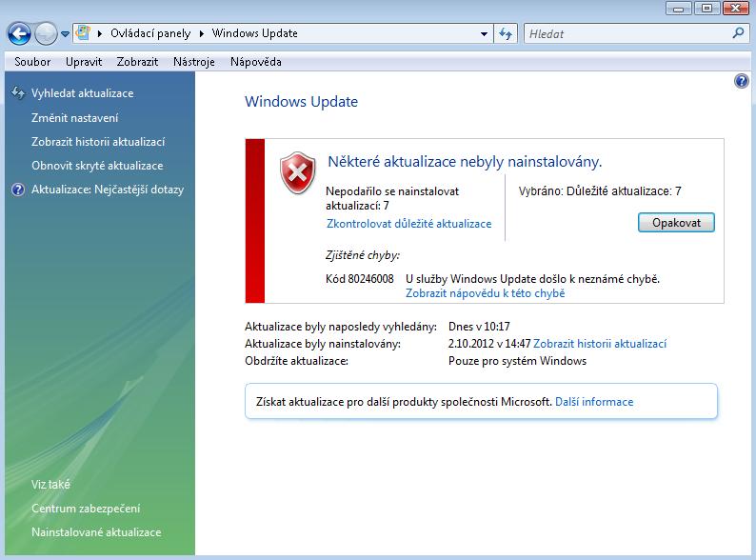Click the refresh button beside address bar
Screen dimensions: 756x560
(x=507, y=33)
